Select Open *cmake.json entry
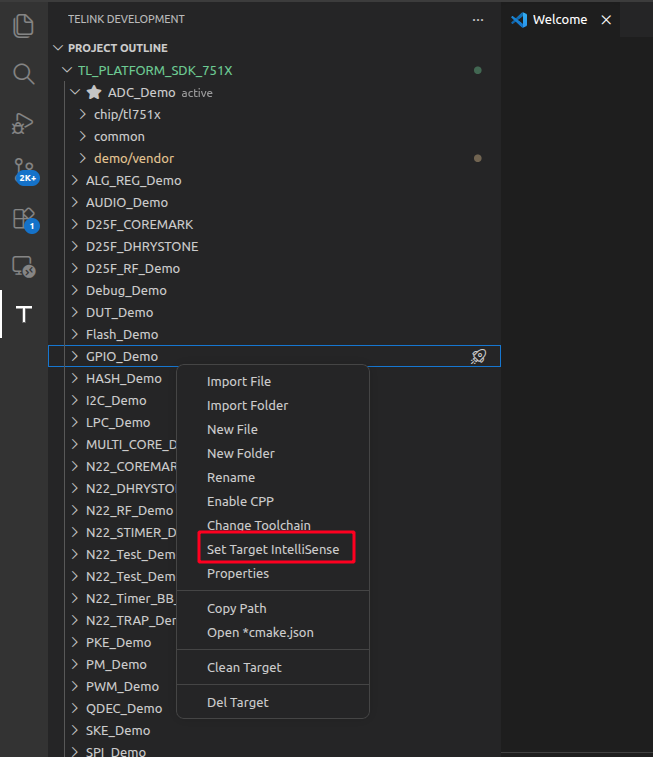Screen dimensions: 653x757 click(273, 632)
